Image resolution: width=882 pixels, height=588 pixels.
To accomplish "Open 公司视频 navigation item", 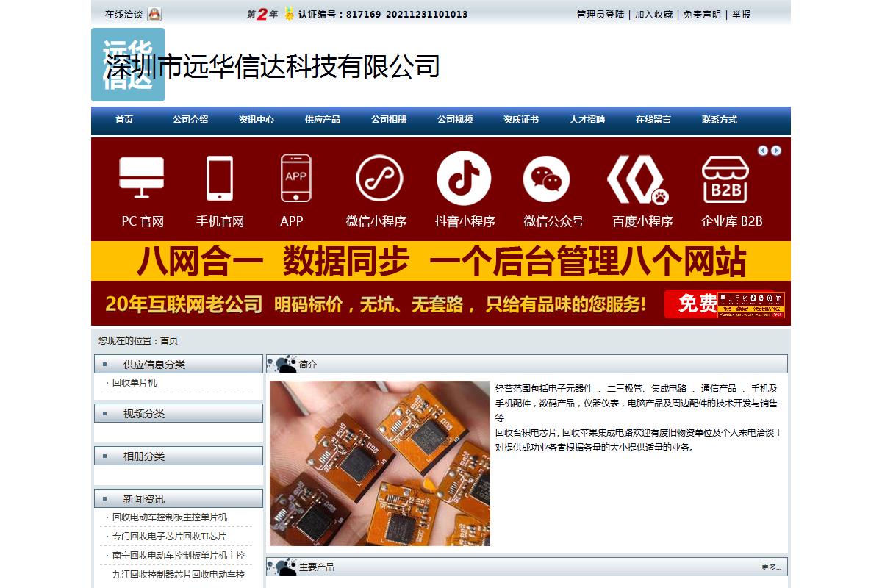I will point(455,120).
